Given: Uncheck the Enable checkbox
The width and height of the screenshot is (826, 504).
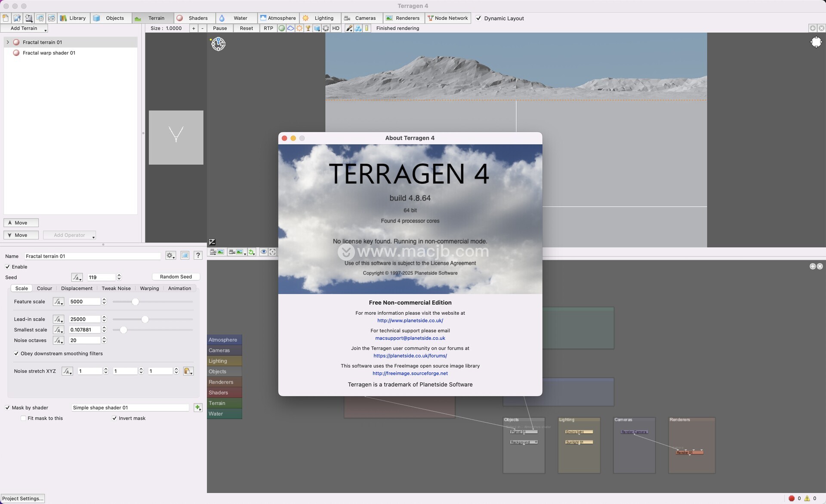Looking at the screenshot, I should 7,267.
